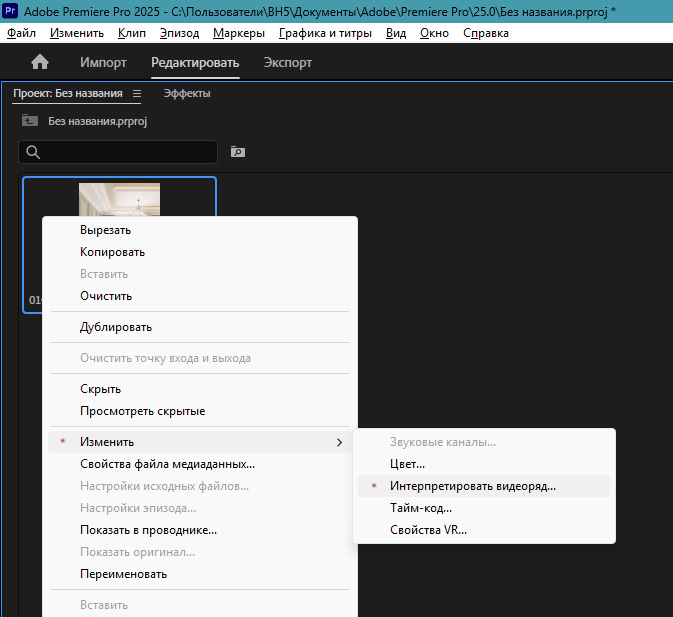Open the Файл menu

pos(21,33)
